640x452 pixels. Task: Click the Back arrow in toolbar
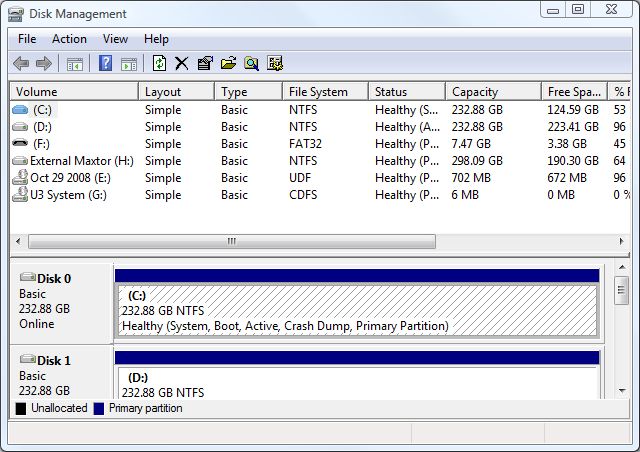pos(21,64)
